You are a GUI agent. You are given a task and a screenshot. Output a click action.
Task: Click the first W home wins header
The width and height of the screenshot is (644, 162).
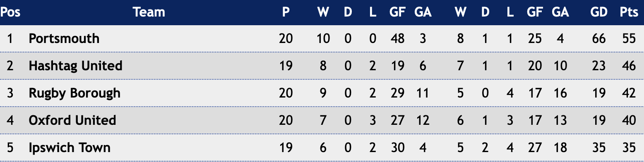[x=323, y=12]
